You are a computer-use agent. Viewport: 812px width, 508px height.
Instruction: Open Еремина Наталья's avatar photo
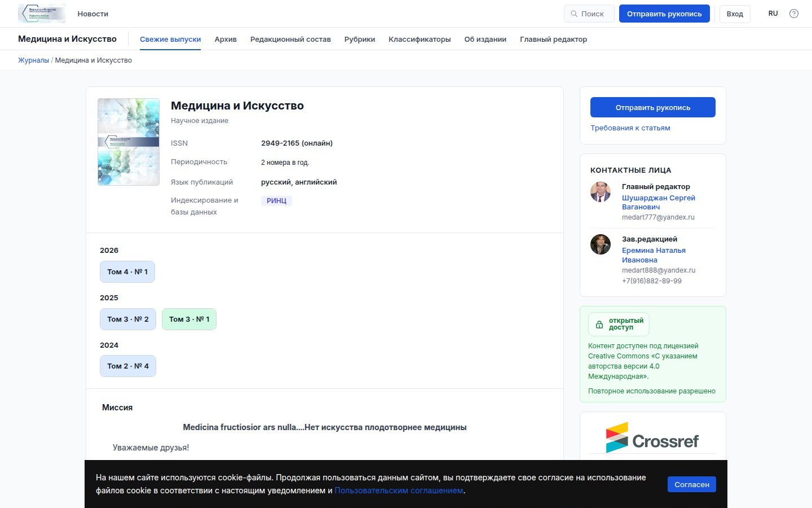point(601,244)
